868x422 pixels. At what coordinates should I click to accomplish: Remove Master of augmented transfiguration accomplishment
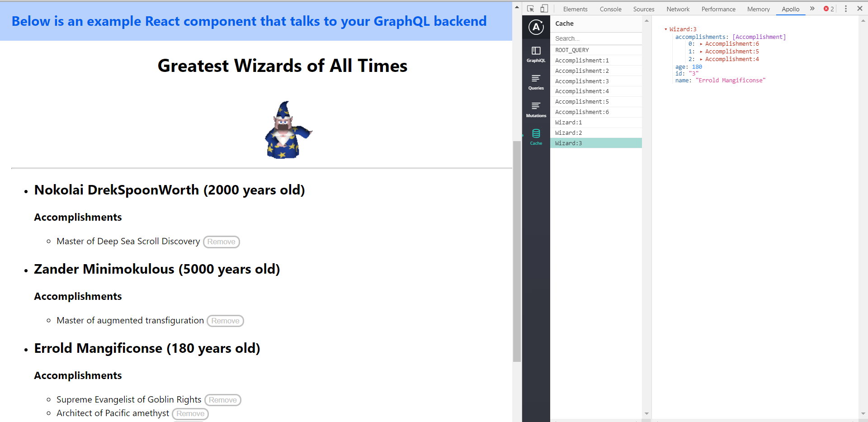pyautogui.click(x=225, y=321)
